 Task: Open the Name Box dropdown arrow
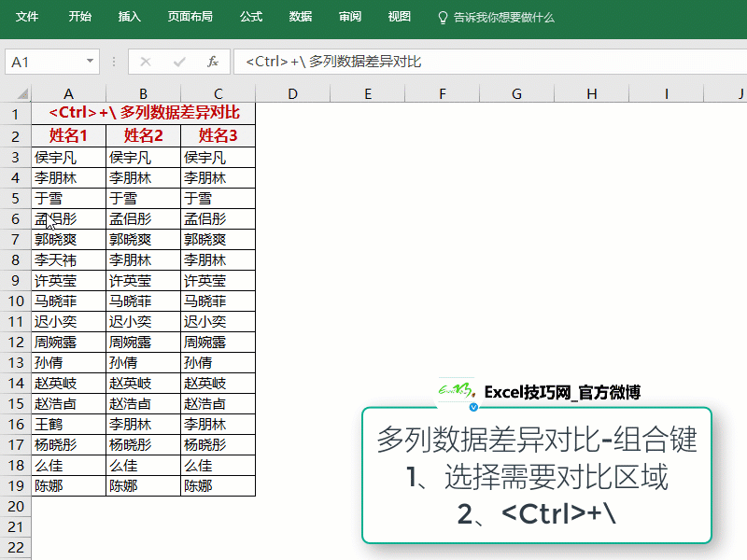91,62
